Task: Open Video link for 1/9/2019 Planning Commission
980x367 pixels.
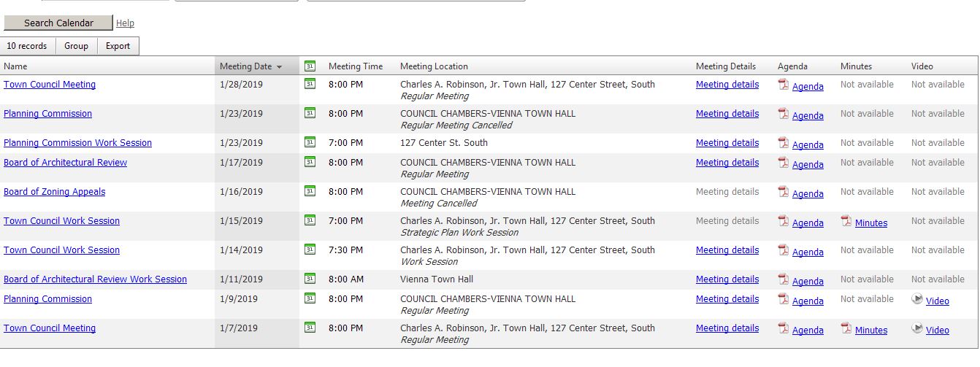Action: (938, 301)
